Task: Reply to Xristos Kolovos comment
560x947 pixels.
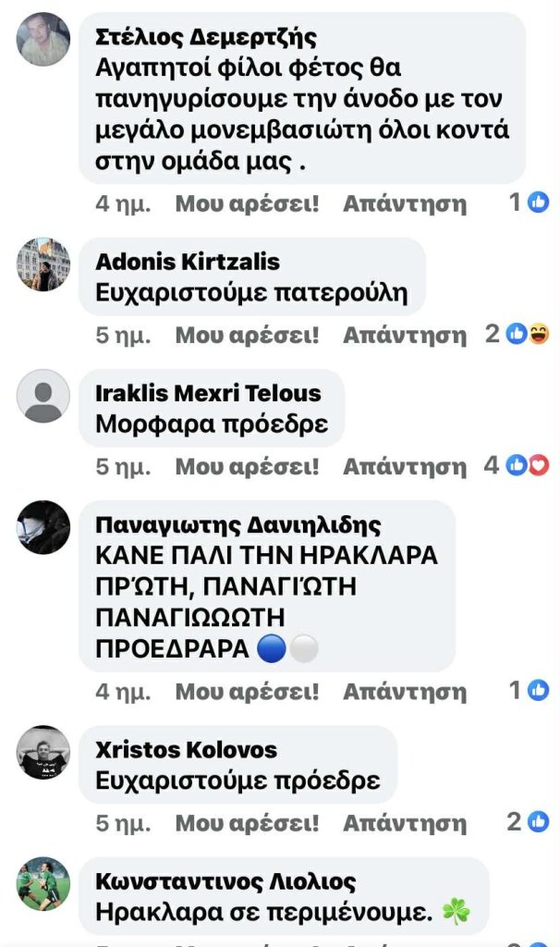Action: (405, 823)
